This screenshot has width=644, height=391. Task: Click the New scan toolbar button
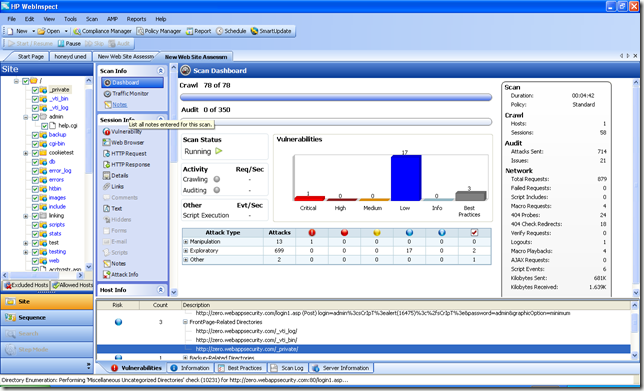[17, 31]
